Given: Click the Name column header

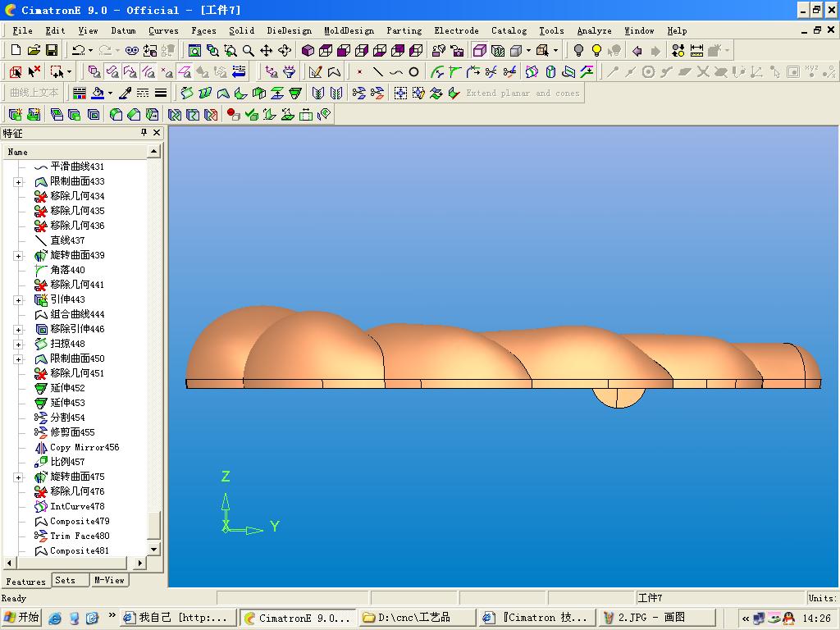Looking at the screenshot, I should pyautogui.click(x=75, y=152).
